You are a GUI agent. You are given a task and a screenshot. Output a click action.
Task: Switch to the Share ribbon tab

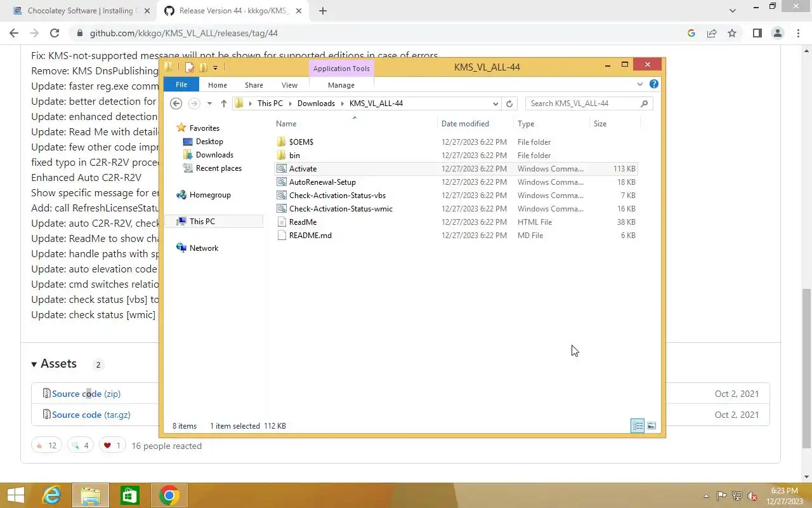click(254, 85)
